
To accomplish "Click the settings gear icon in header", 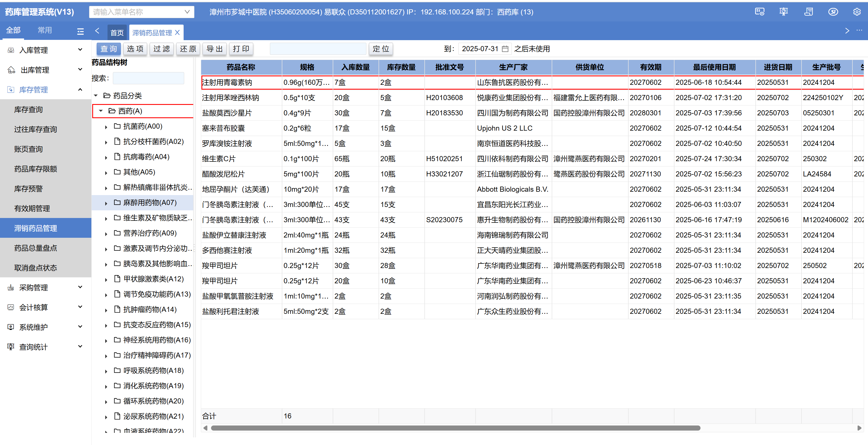I will (x=857, y=12).
